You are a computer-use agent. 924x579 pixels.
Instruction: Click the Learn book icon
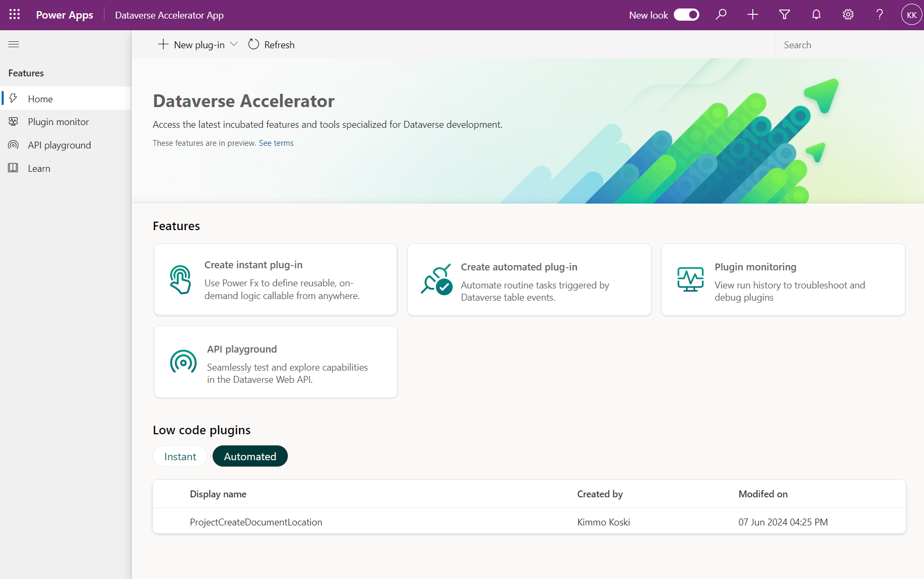point(13,169)
